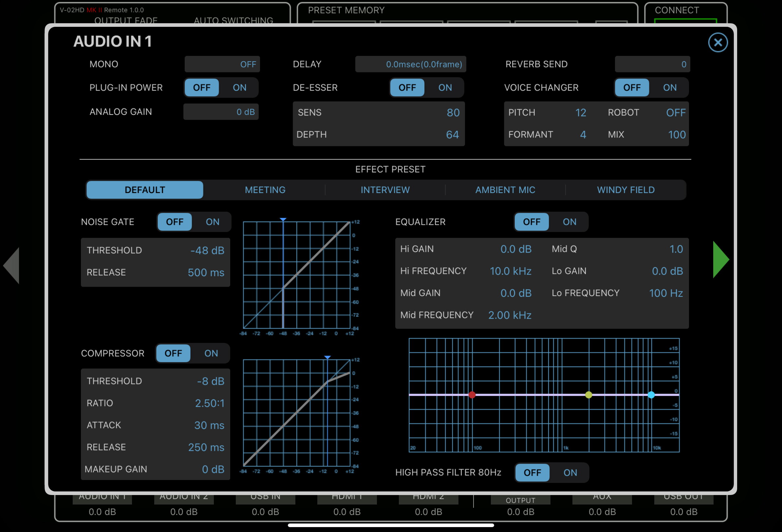Click the compressor RATIO value 2.50:1
This screenshot has height=532, width=782.
(209, 403)
